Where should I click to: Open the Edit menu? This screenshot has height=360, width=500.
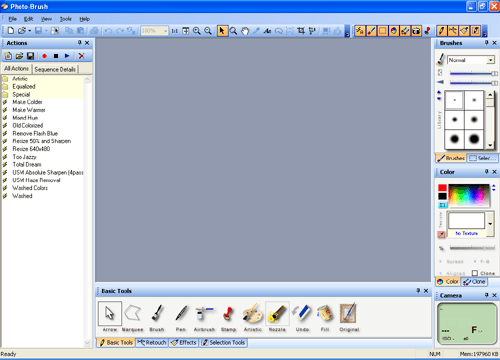click(x=28, y=19)
